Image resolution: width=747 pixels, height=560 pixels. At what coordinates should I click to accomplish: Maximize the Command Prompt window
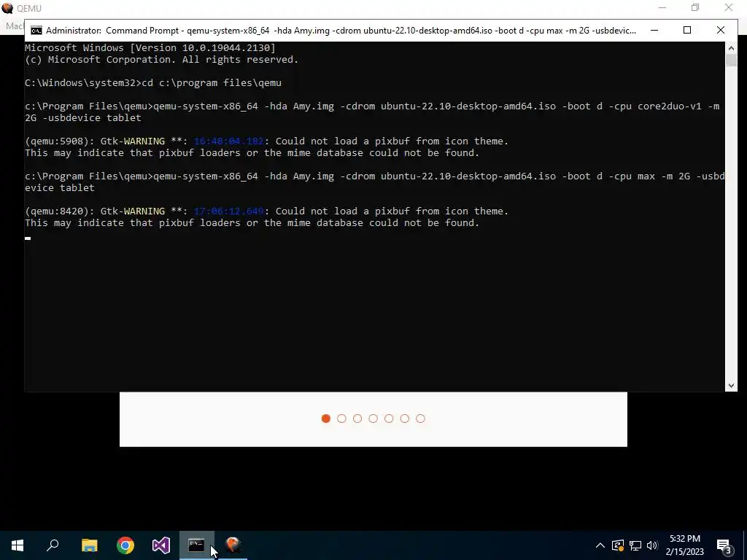pos(687,31)
